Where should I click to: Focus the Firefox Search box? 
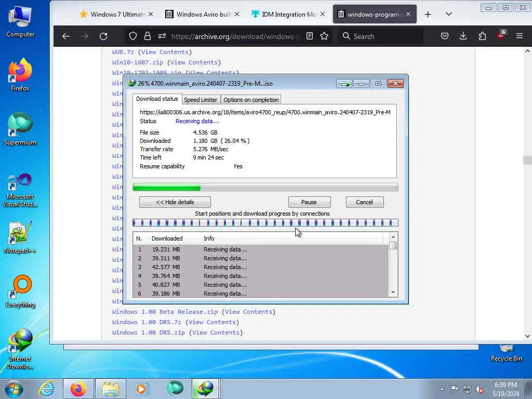pos(380,36)
